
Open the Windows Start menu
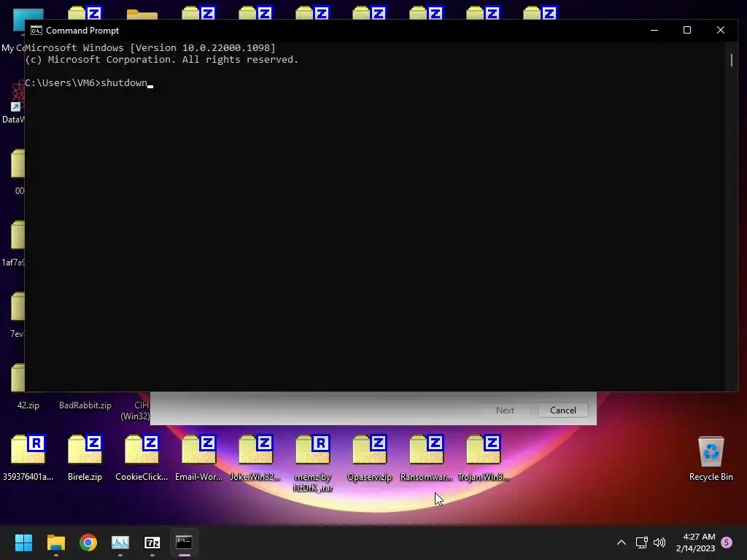[23, 542]
